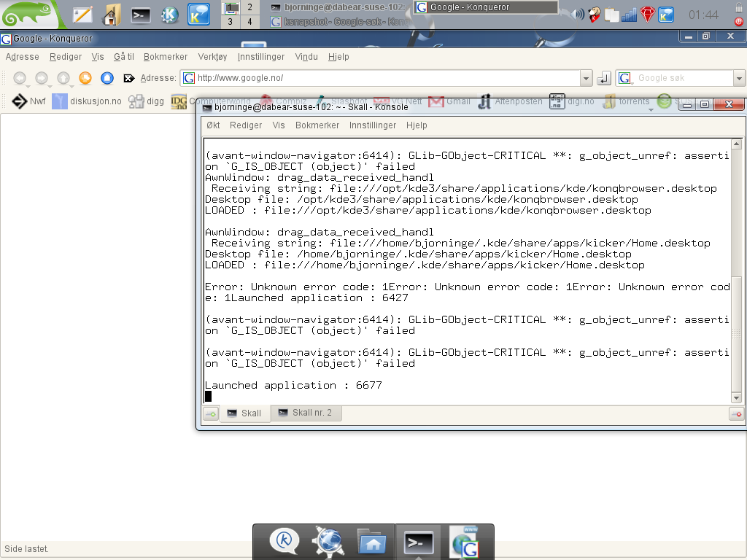This screenshot has height=560, width=747.
Task: Launch the notepad editor from the panel
Action: pyautogui.click(x=82, y=15)
